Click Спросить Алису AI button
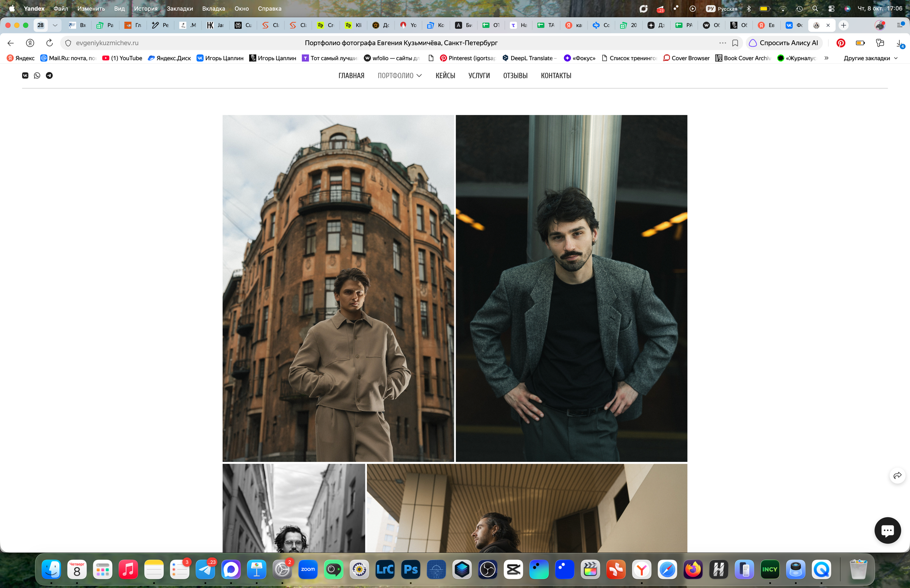 point(783,43)
